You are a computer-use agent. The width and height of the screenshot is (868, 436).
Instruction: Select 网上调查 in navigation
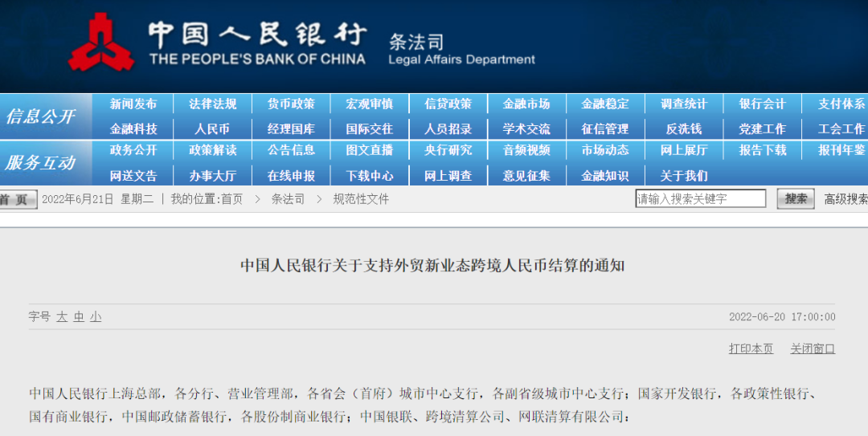448,176
